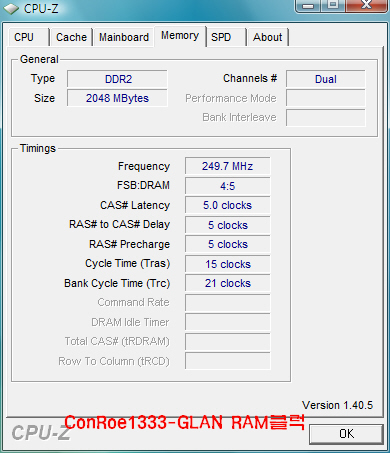Click the empty Row To Column field

pos(228,361)
